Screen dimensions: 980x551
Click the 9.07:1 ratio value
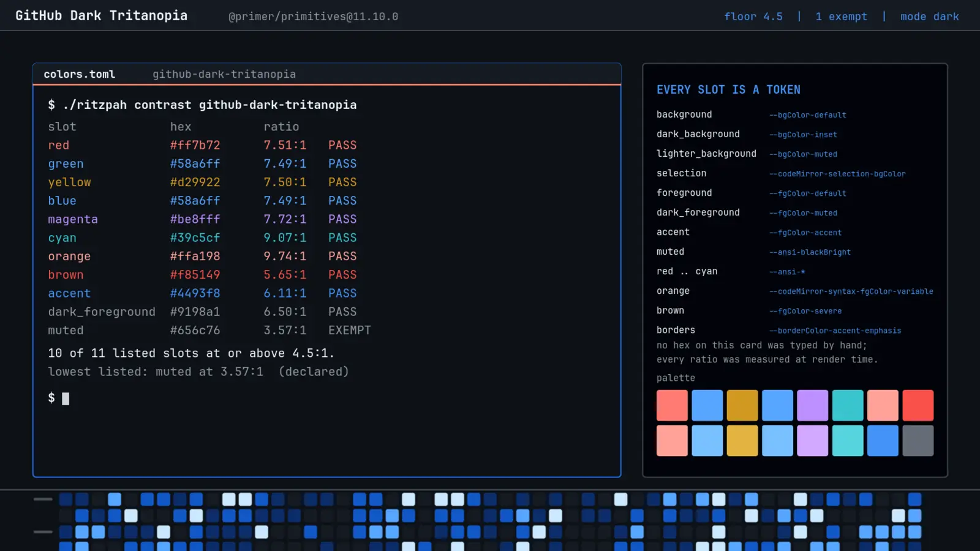coord(285,238)
